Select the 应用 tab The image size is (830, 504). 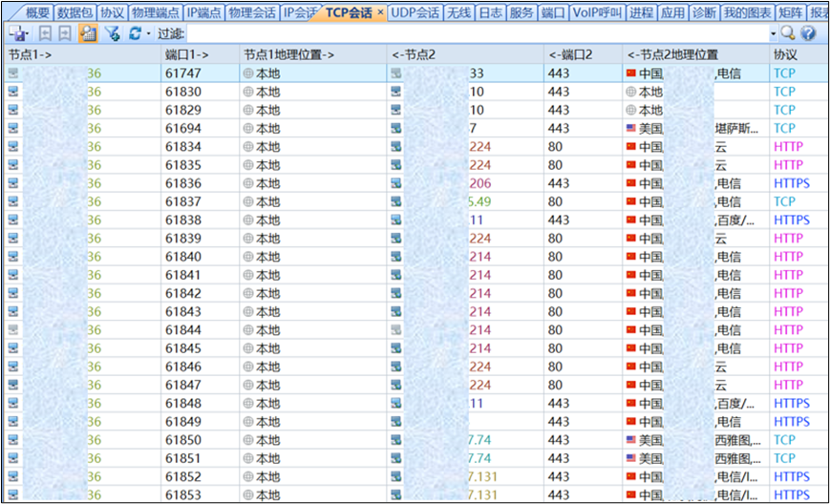point(672,12)
